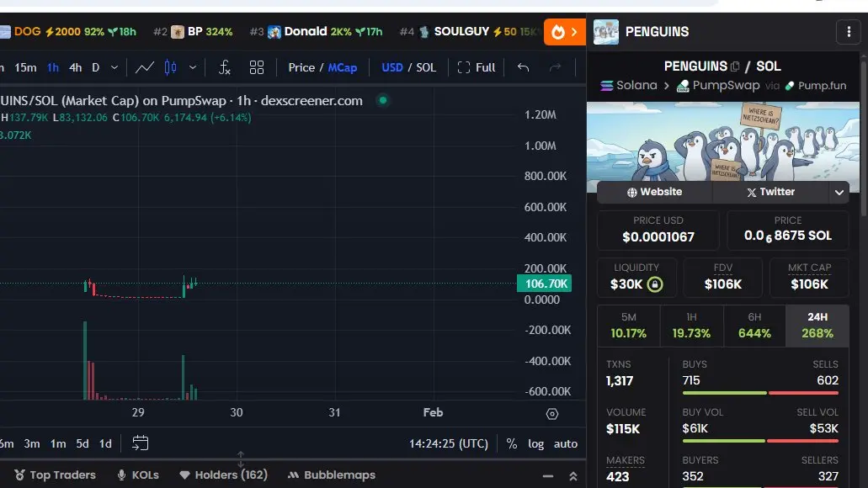Click the 106.70K price label on axis

pyautogui.click(x=544, y=284)
